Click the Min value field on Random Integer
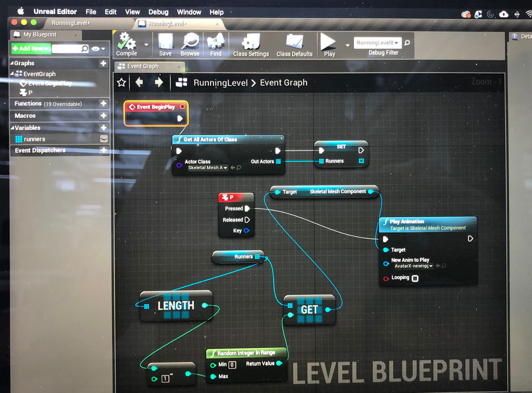 pos(232,365)
